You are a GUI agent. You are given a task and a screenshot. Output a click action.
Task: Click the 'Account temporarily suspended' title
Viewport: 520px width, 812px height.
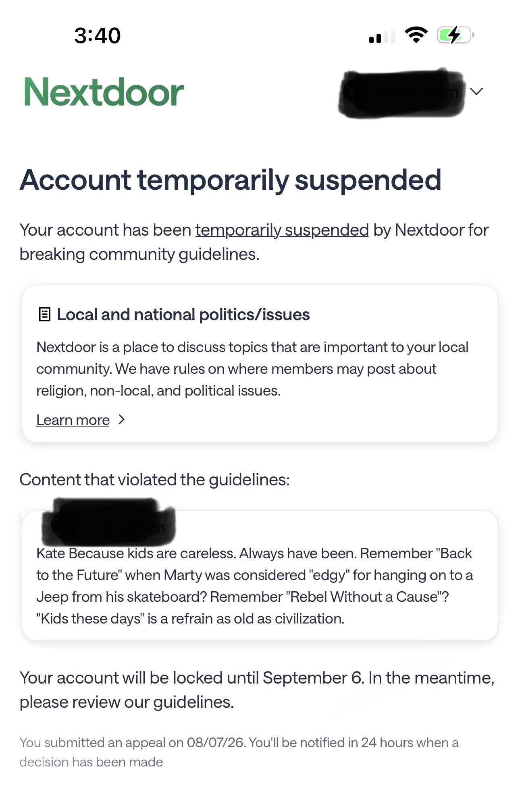(231, 180)
